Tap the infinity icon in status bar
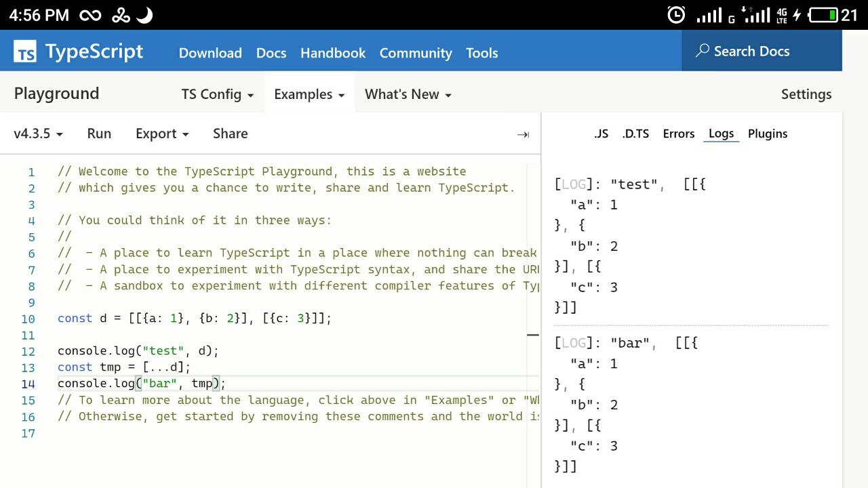Screen dimensions: 868x488 90,15
